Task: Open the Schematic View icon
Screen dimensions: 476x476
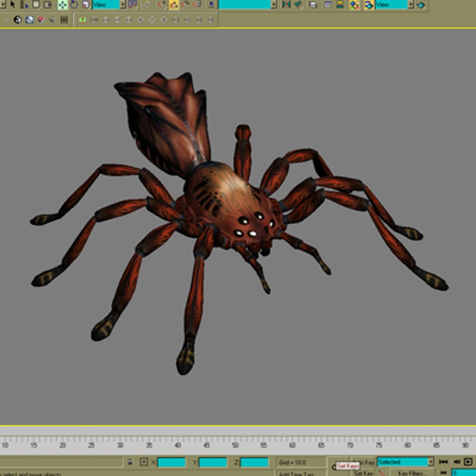Action: pos(340,4)
